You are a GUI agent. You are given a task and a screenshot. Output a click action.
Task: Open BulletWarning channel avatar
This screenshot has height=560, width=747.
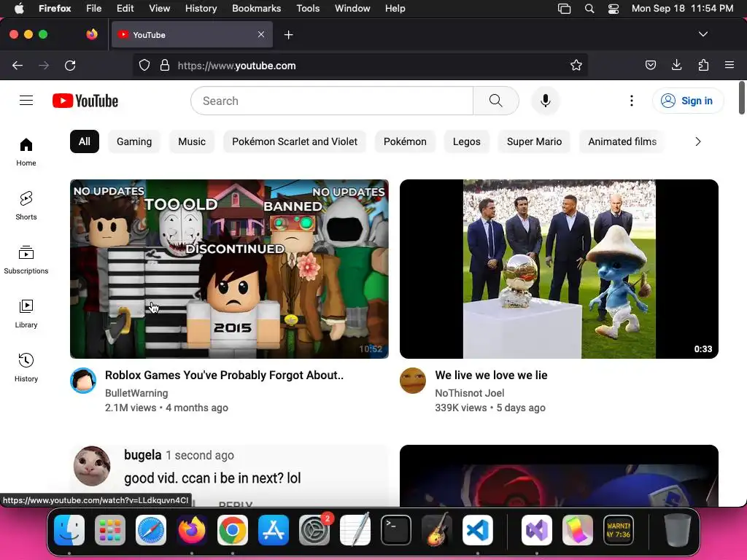(x=83, y=381)
